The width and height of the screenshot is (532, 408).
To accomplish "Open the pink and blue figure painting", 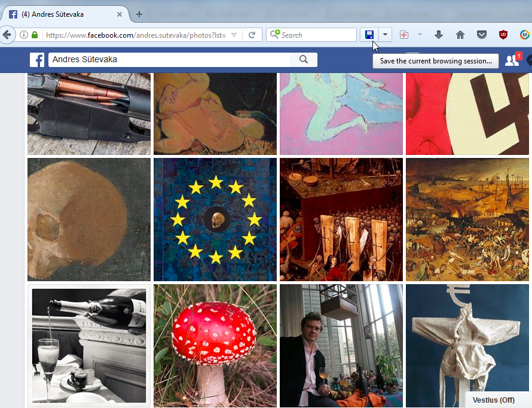I will pos(341,114).
